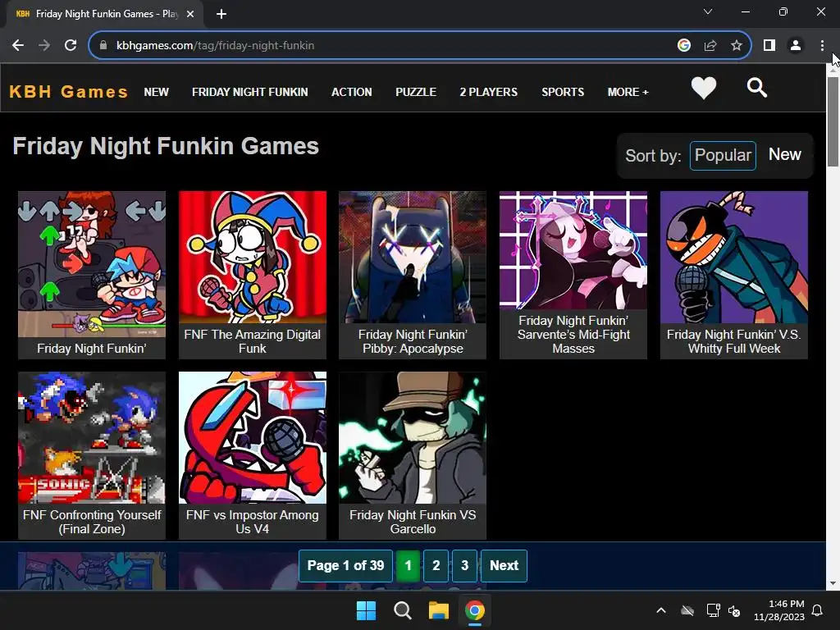Open Windows taskbar search
Screen dimensions: 840x630
402,610
